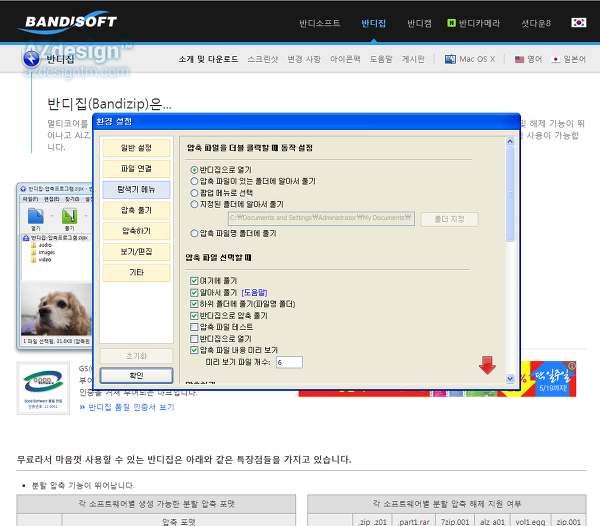This screenshot has height=526, width=600.
Task: Click the dialog scrollbar up arrow
Action: pyautogui.click(x=510, y=141)
